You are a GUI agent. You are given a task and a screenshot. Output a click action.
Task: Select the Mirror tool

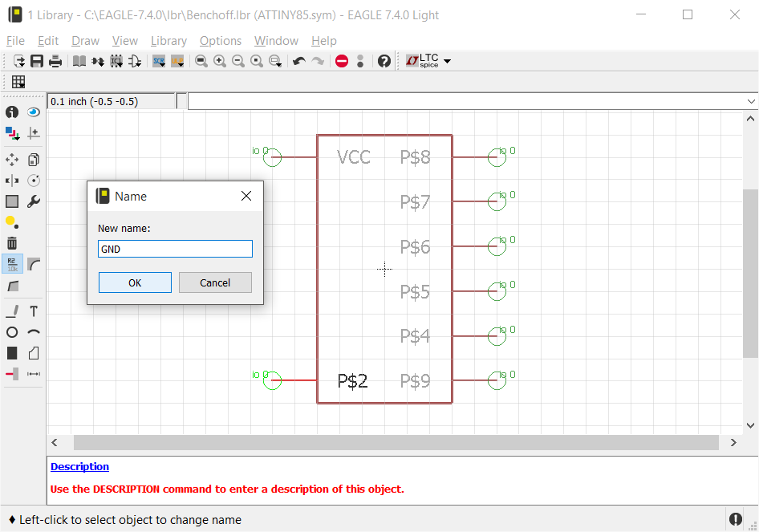(12, 181)
